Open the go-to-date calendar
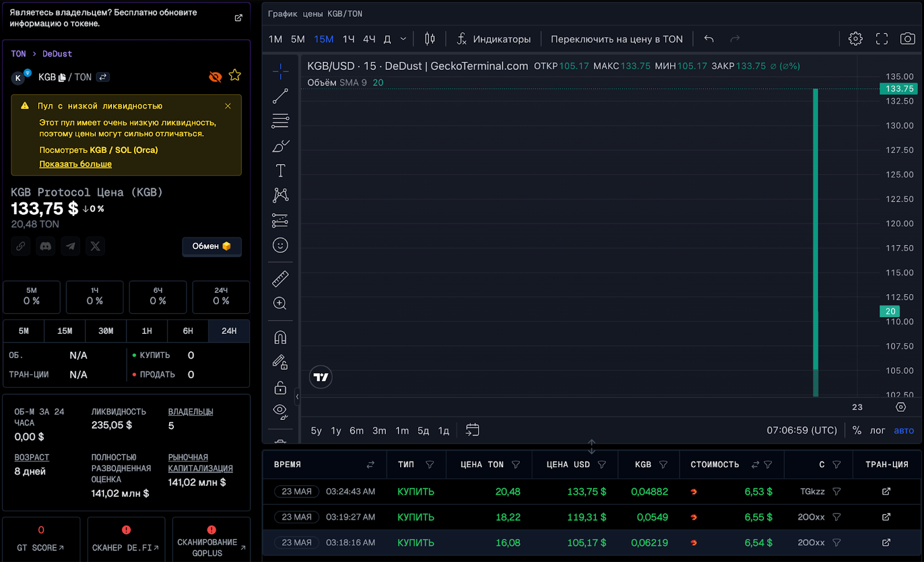 click(472, 430)
